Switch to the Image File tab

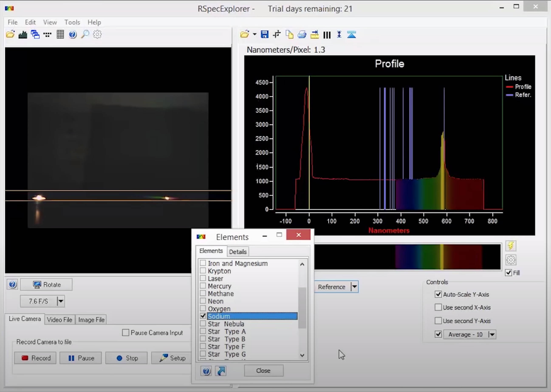tap(91, 320)
